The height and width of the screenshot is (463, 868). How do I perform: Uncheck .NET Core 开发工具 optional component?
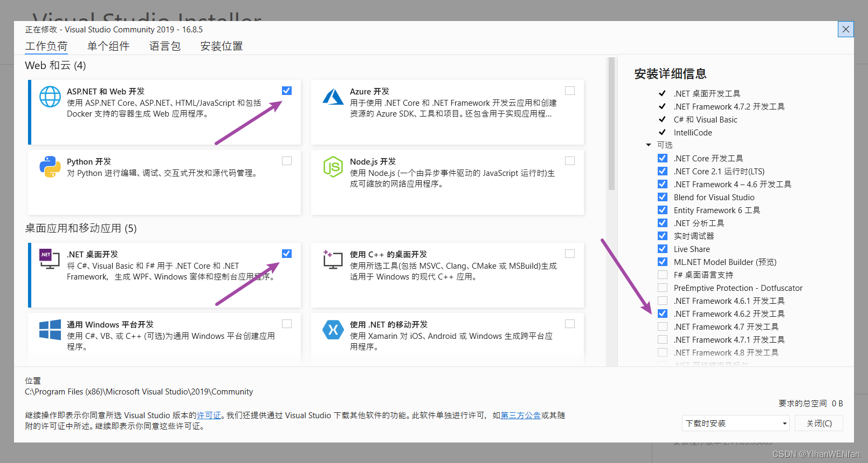pos(663,158)
